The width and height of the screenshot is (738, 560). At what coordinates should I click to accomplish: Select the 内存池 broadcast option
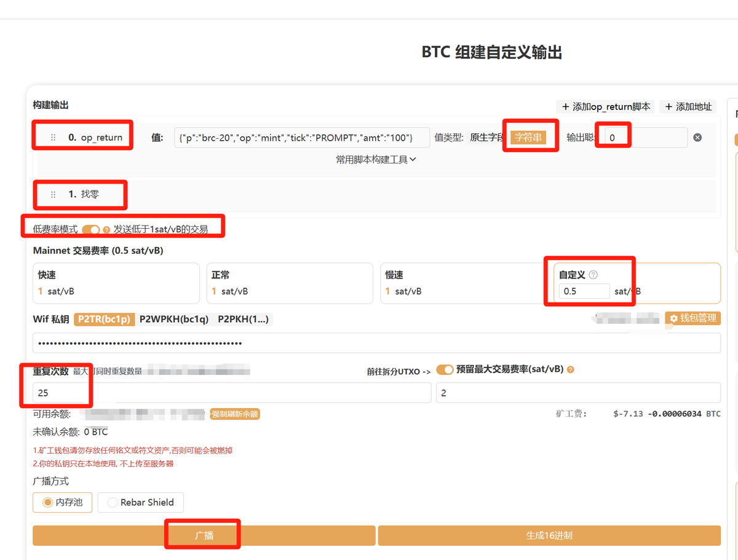(62, 502)
